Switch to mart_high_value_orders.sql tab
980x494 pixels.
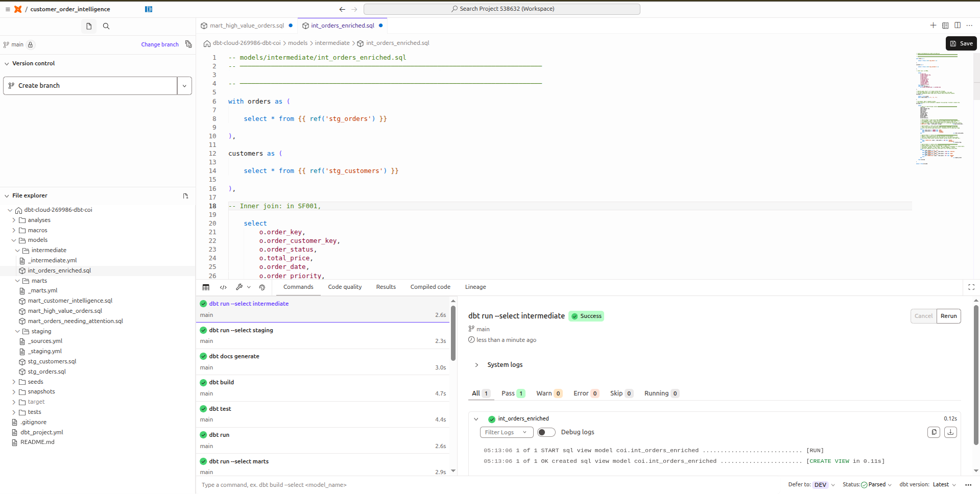pos(247,26)
